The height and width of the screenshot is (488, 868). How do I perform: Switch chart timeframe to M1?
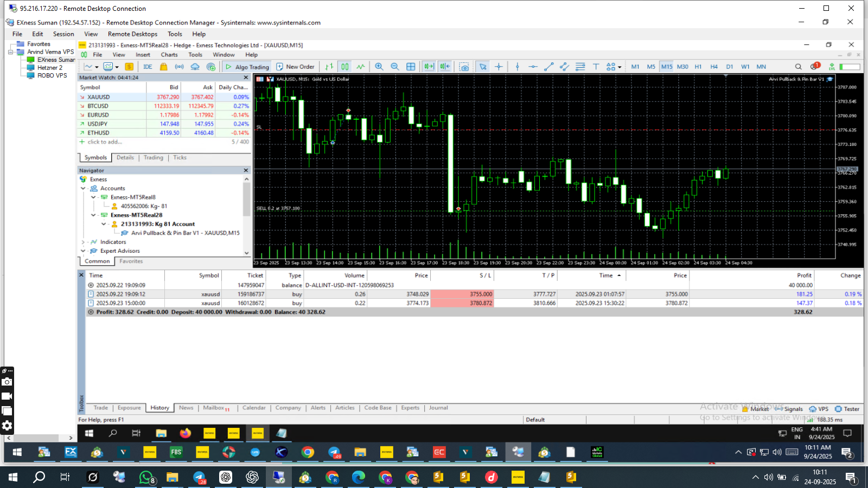(x=635, y=67)
